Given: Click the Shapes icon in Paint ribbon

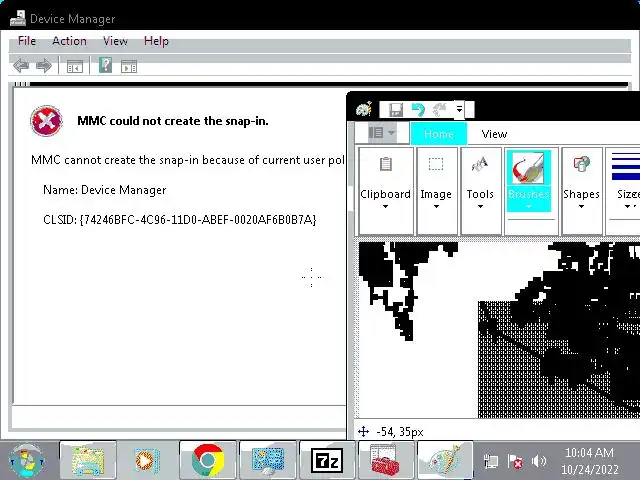Looking at the screenshot, I should pos(582,164).
